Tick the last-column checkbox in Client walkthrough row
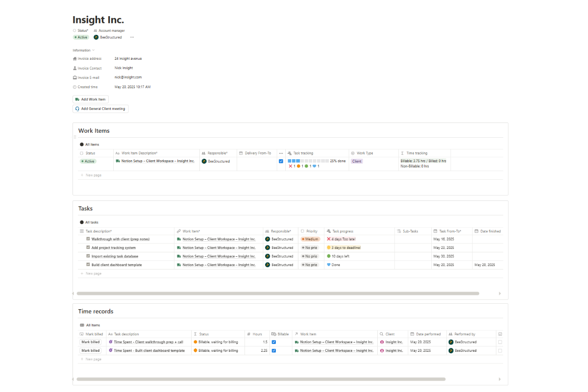588x392 pixels. click(500, 342)
